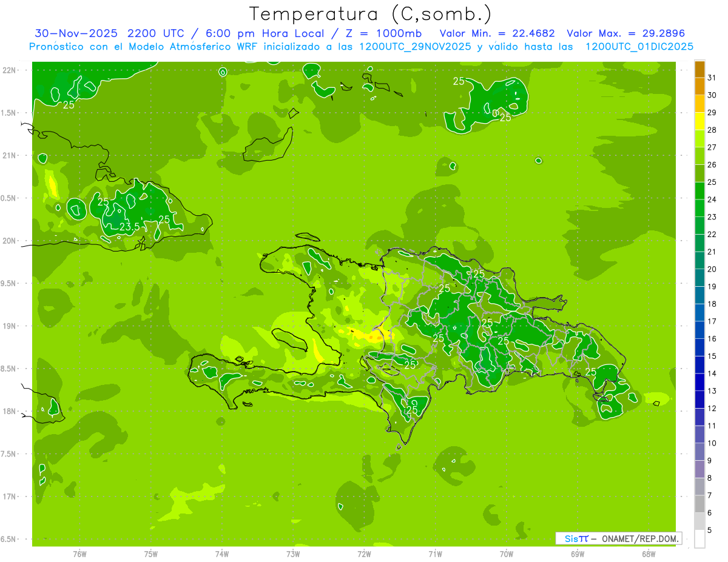Screen dimensions: 728x562
Task: Click "6:00 pm Hora Local" text
Action: 266,33
